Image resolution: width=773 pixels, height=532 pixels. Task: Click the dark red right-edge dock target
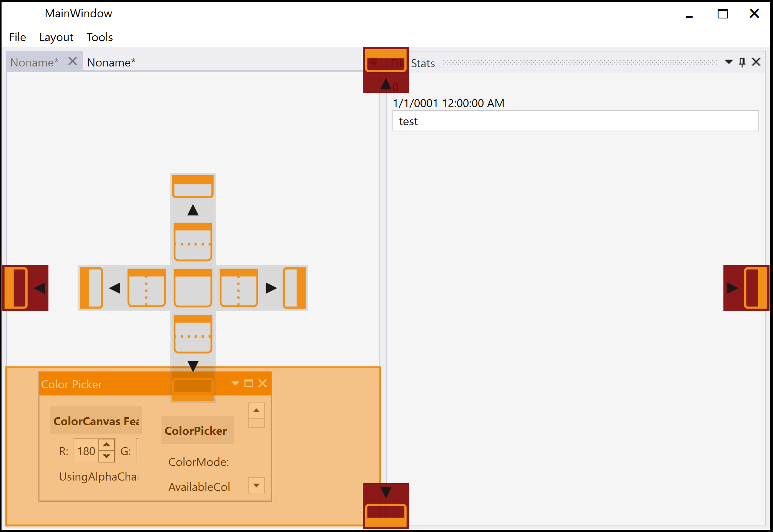coord(746,288)
